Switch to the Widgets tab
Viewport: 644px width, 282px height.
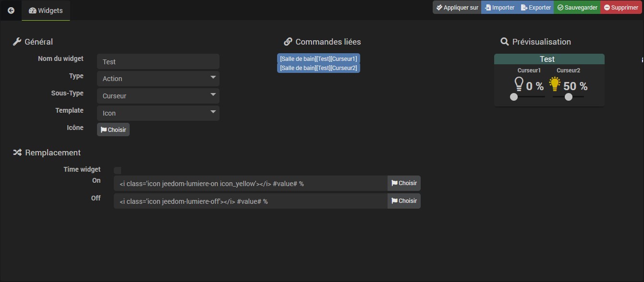point(46,10)
